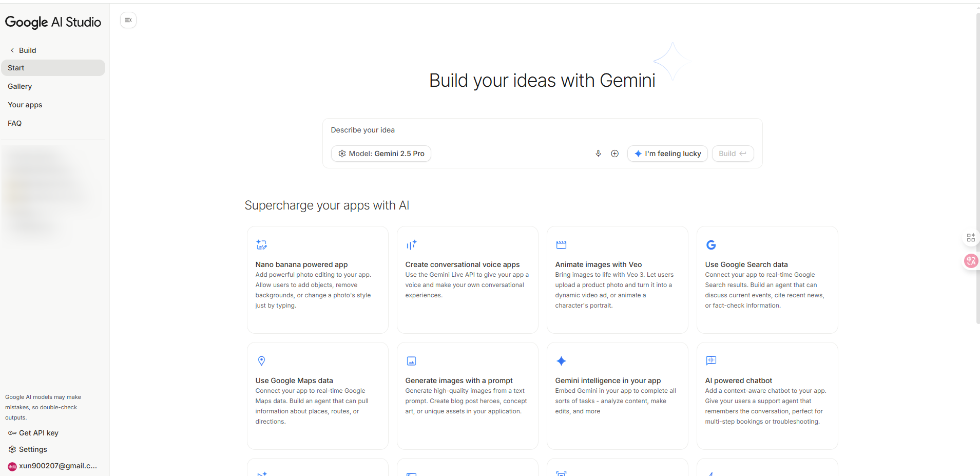
Task: Open the Model: Gemini 2.5 Pro selector
Action: click(x=381, y=154)
